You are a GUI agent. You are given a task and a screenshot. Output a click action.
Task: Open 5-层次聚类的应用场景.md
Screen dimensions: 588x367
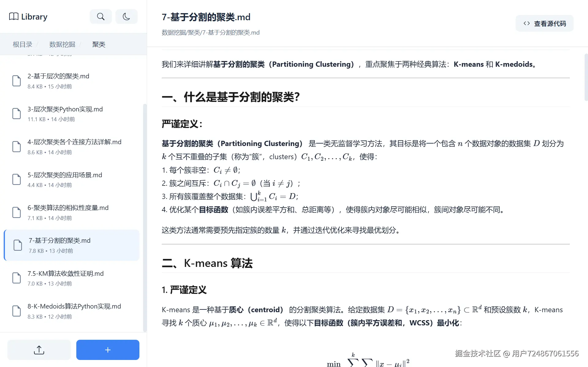(64, 175)
